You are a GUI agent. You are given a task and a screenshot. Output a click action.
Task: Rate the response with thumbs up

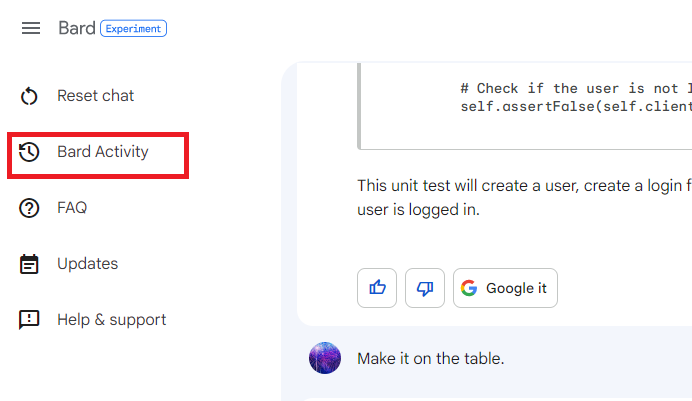point(377,288)
